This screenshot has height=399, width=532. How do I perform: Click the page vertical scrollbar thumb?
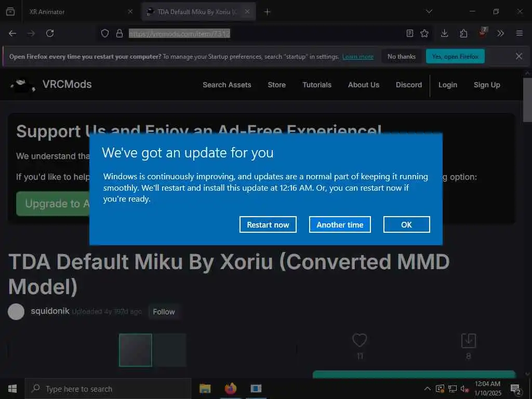coord(527,100)
